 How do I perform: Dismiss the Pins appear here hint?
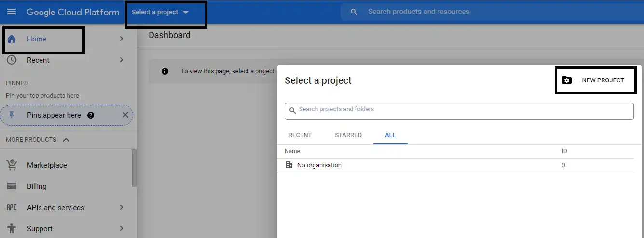pyautogui.click(x=125, y=115)
